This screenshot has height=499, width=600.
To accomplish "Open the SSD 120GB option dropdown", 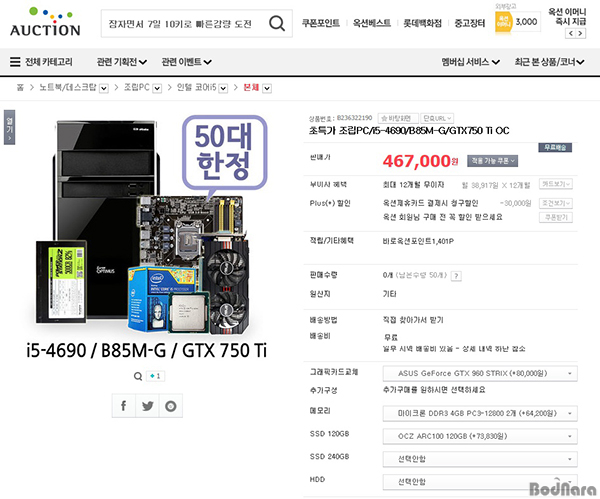I will [480, 436].
